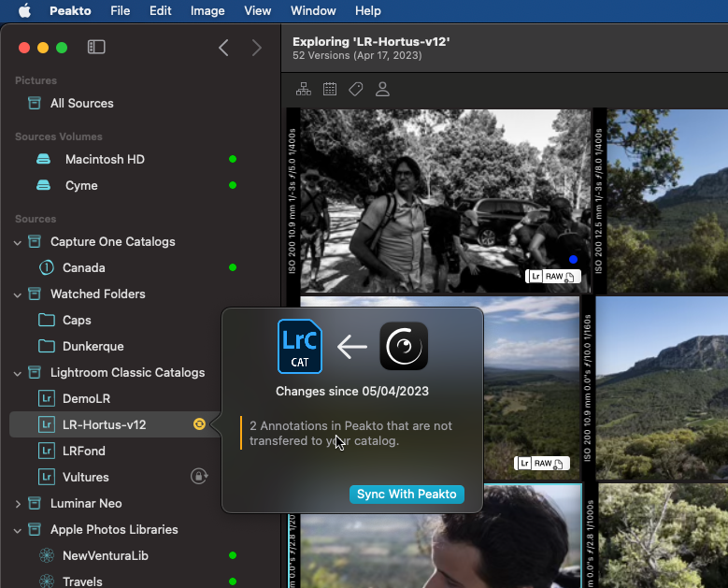This screenshot has height=588, width=728.
Task: Click the LRFond Lr icon
Action: pyautogui.click(x=47, y=451)
